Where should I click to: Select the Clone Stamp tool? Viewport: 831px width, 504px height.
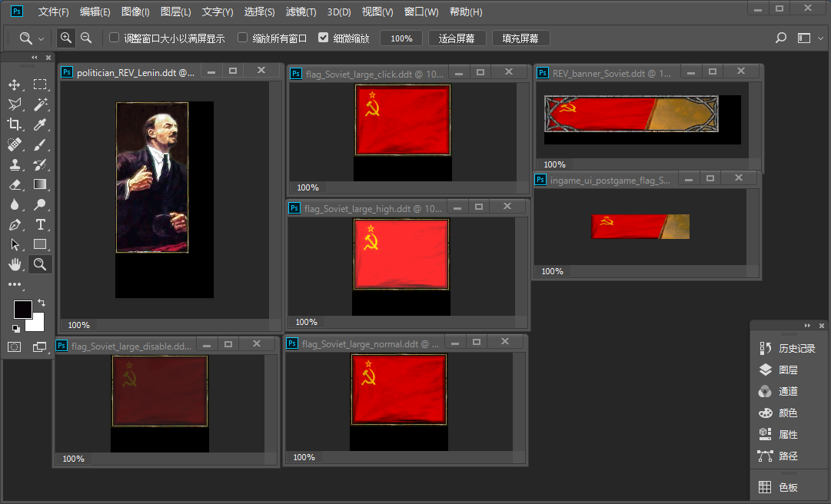pos(15,164)
